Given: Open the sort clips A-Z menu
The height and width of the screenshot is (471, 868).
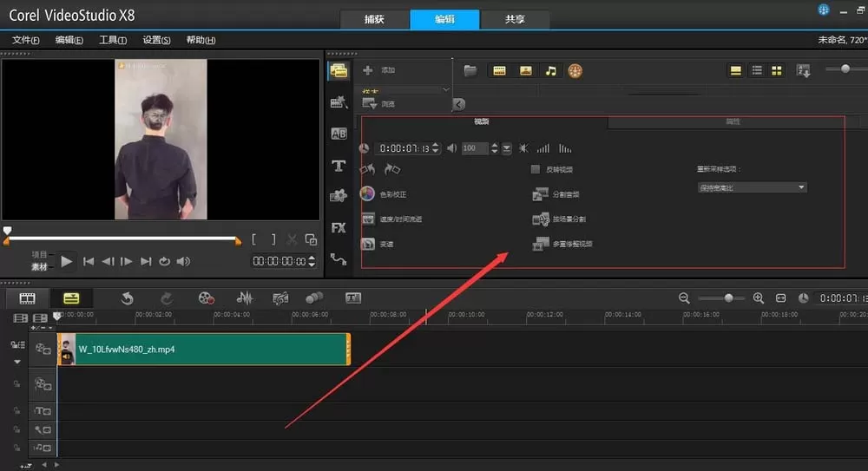Looking at the screenshot, I should [x=803, y=70].
